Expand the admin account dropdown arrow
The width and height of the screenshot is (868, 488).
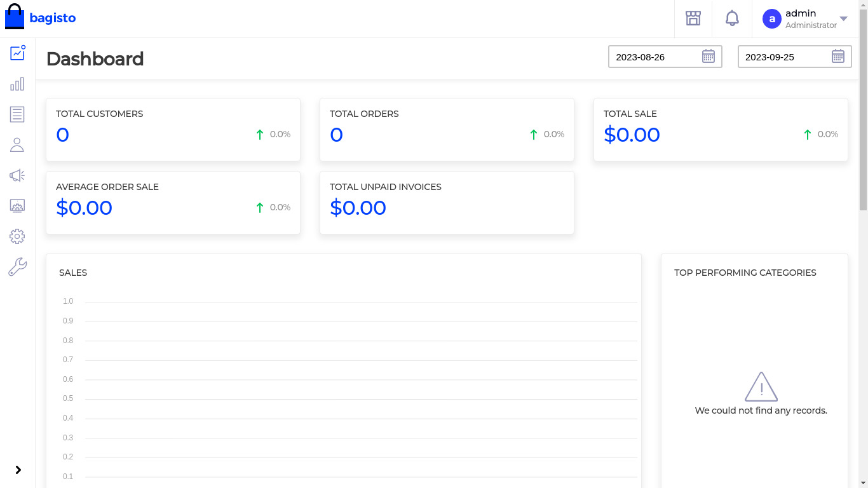843,19
